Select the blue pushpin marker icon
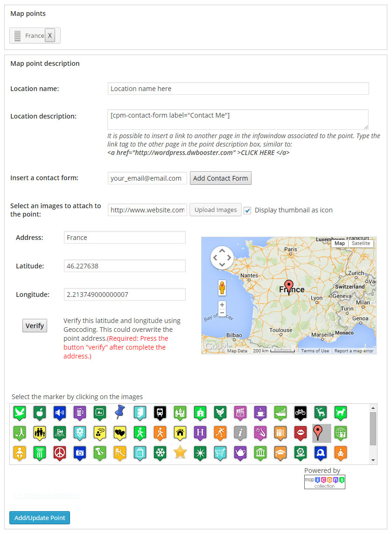 click(x=120, y=412)
